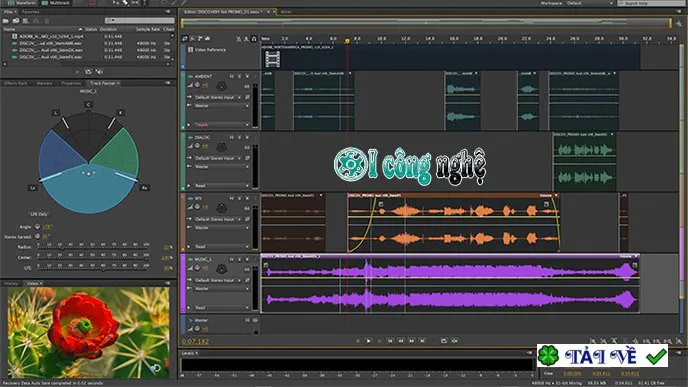Click the Play button in transport controls
The width and height of the screenshot is (688, 387).
tap(369, 340)
